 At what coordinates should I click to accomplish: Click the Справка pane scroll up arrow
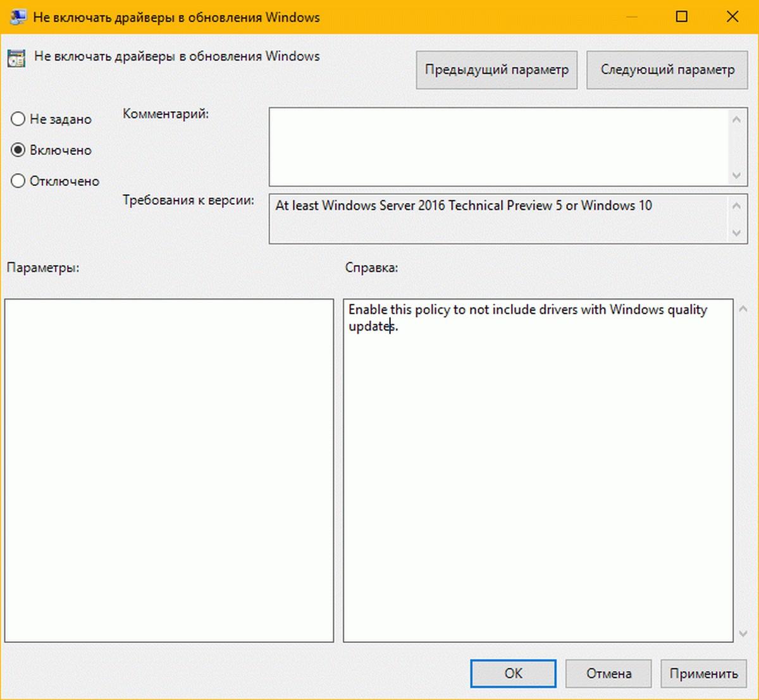743,309
